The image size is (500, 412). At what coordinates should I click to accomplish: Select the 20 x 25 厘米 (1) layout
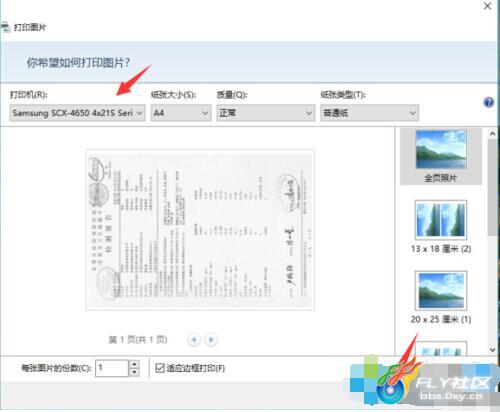(x=441, y=298)
